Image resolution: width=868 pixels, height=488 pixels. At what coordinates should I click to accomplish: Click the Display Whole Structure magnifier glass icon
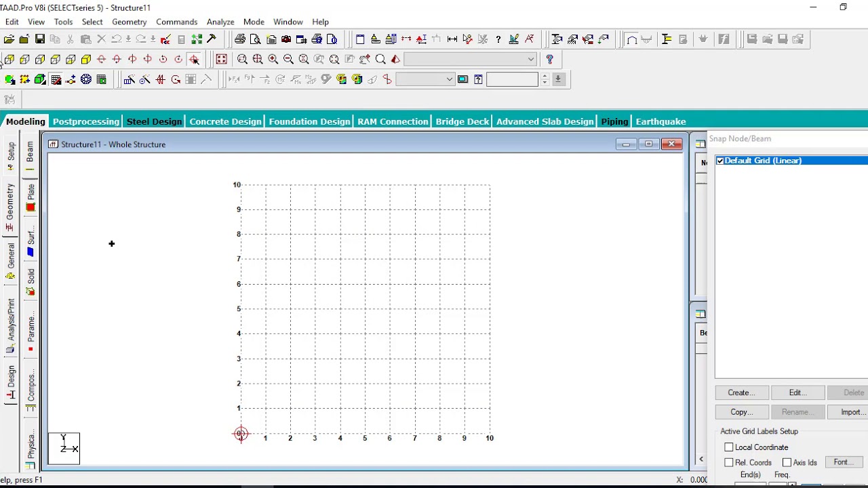[x=380, y=60]
